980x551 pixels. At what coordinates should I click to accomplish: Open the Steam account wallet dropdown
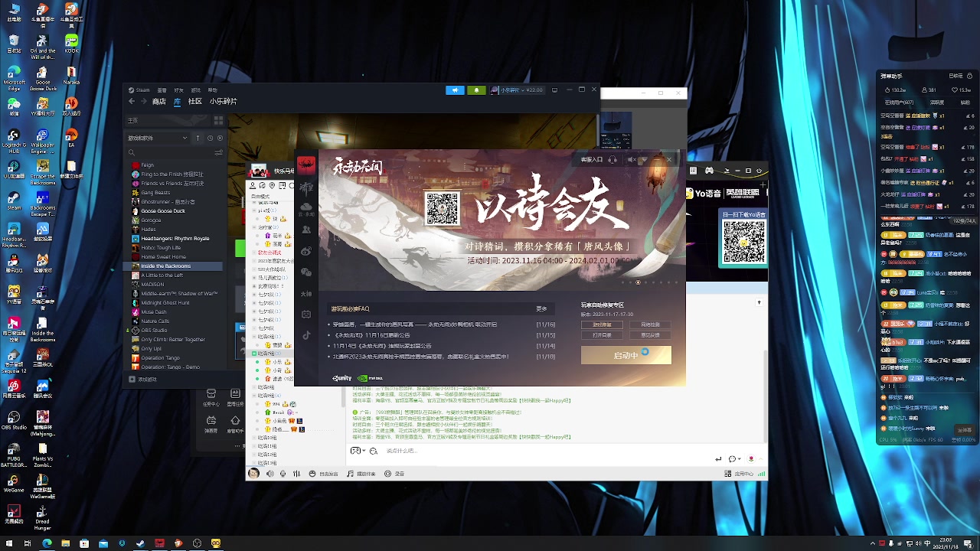(518, 90)
